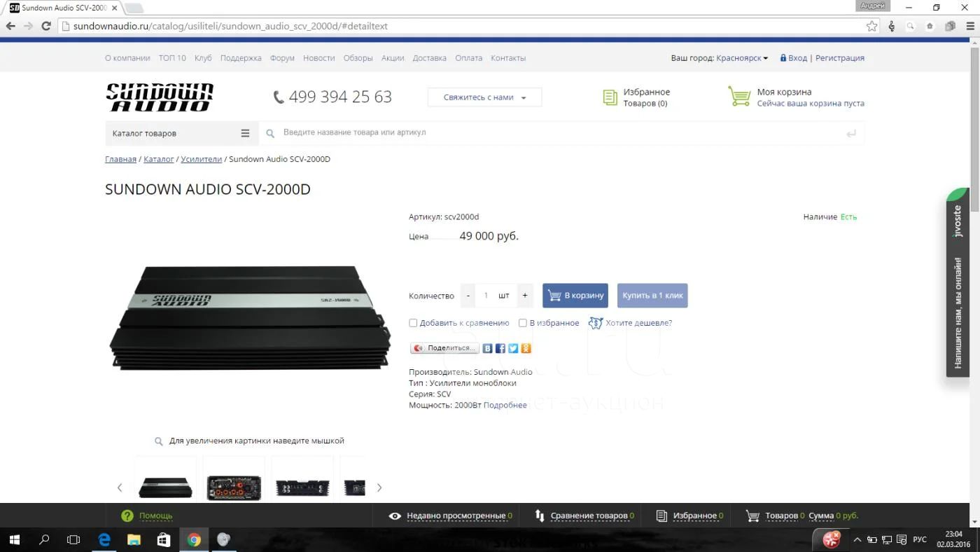Viewport: 980px width, 552px height.
Task: Show next thumbnails with right arrow
Action: [x=379, y=488]
